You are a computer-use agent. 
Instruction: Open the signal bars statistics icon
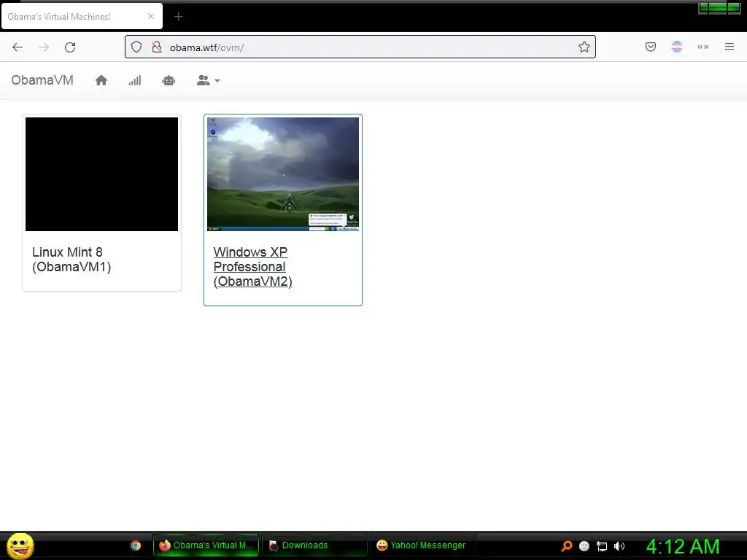click(135, 80)
